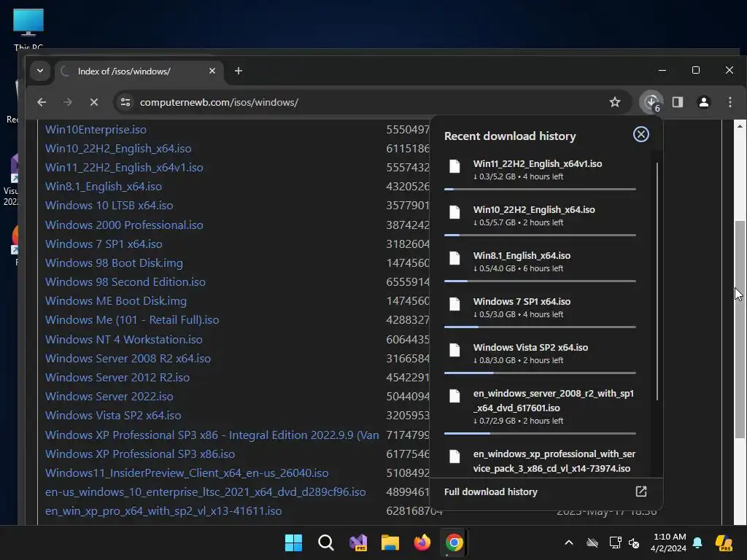Open Chrome three-dot menu
Viewport: 747px width, 560px height.
pos(729,102)
